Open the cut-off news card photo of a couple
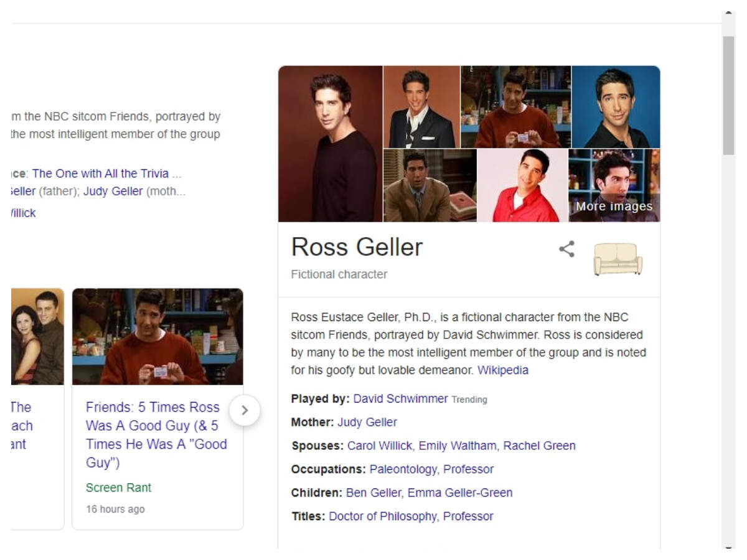The width and height of the screenshot is (747, 560). (x=37, y=337)
